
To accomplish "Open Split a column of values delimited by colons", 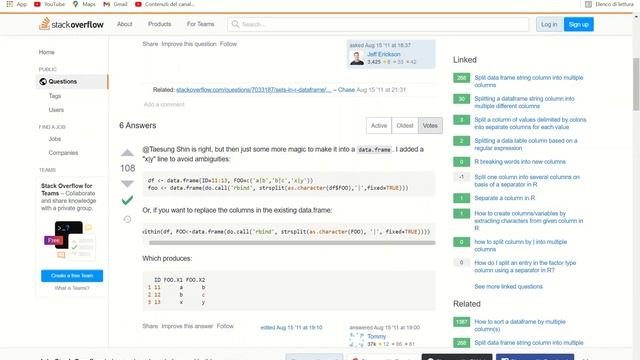I will tap(530, 123).
